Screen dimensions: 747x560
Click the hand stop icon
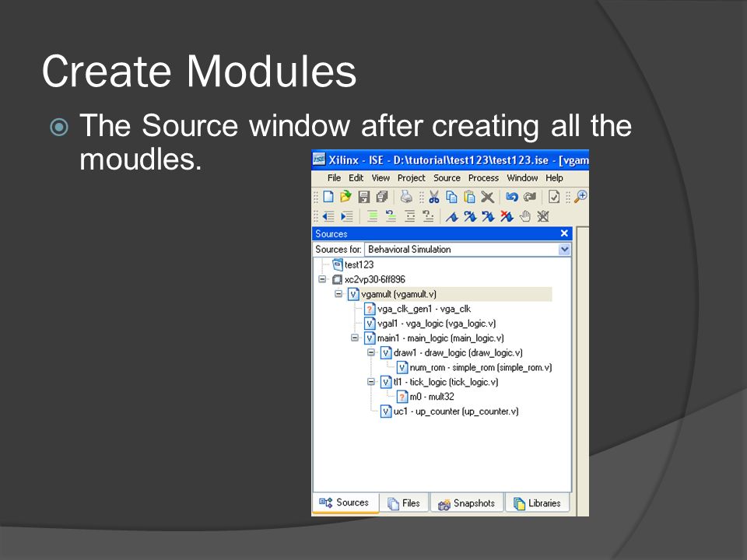tap(525, 217)
